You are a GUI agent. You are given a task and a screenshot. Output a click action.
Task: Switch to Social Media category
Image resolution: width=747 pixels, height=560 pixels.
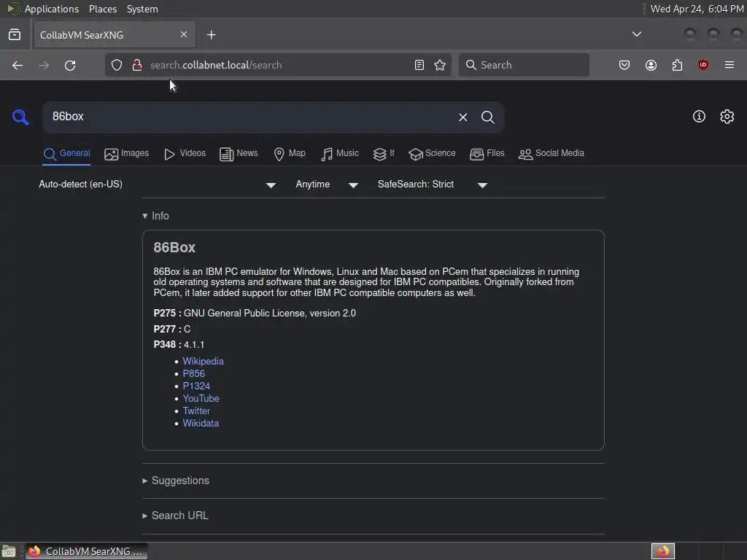click(551, 153)
